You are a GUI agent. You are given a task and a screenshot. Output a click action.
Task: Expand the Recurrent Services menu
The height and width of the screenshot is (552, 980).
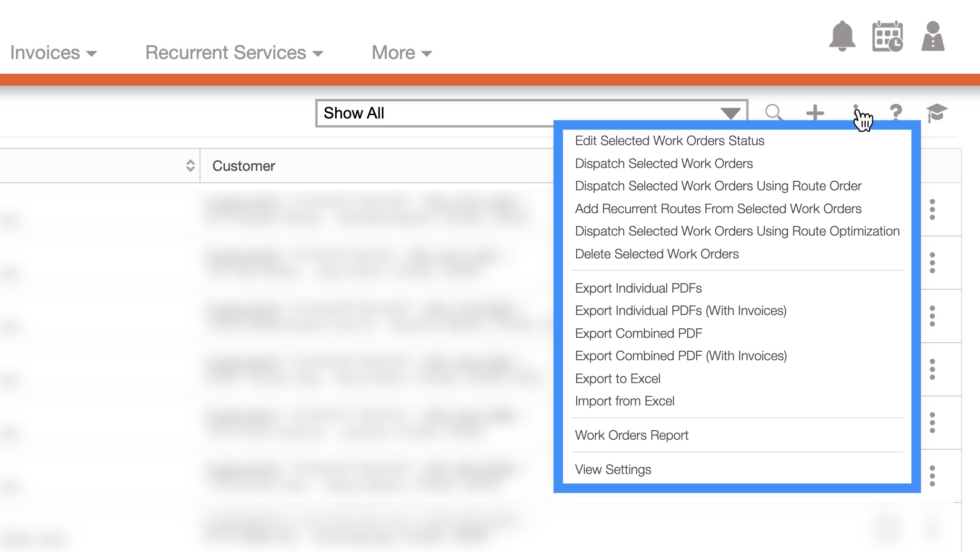tap(234, 53)
